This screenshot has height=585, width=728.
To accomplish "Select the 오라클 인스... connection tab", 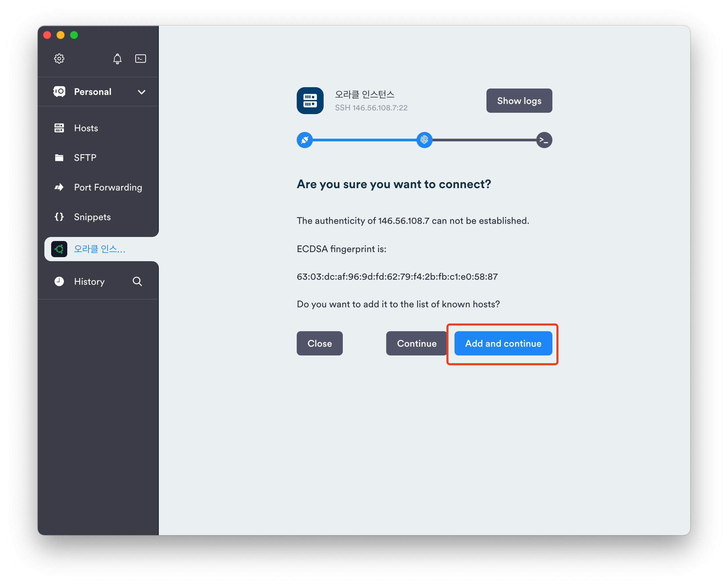I will 99,249.
